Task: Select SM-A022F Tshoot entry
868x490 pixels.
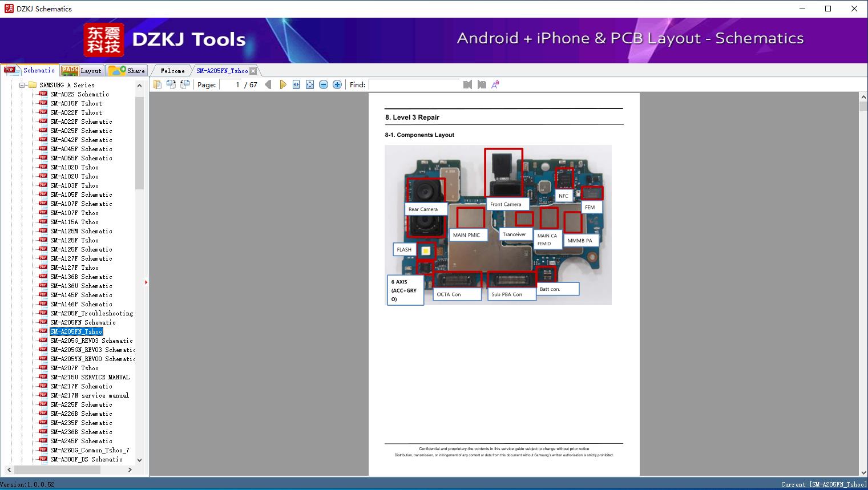Action: [76, 112]
